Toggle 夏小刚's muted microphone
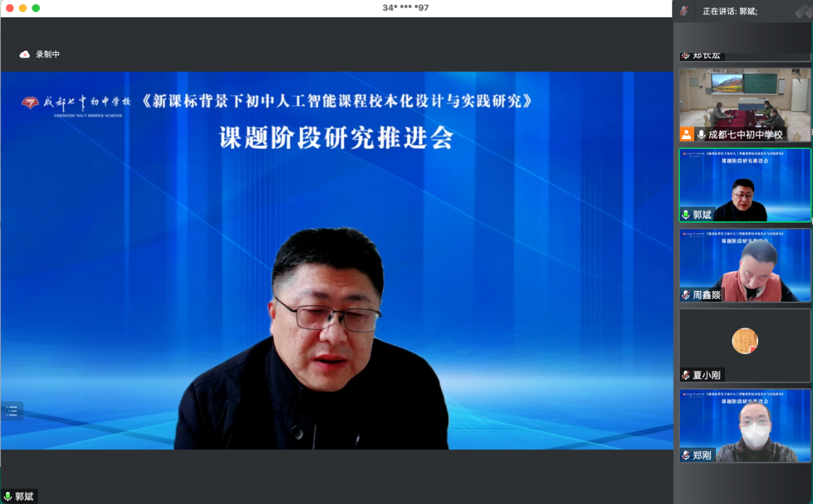Image resolution: width=813 pixels, height=504 pixels. point(685,375)
